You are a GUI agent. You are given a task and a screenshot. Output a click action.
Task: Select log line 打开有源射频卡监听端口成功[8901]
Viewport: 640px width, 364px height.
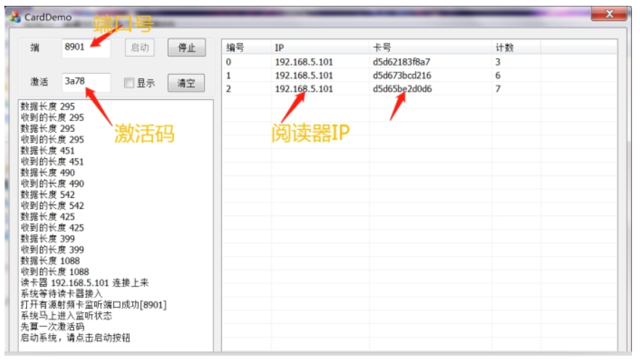click(x=94, y=305)
